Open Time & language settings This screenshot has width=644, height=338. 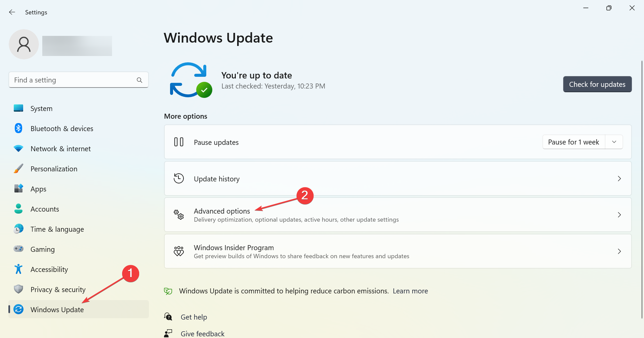click(x=57, y=229)
